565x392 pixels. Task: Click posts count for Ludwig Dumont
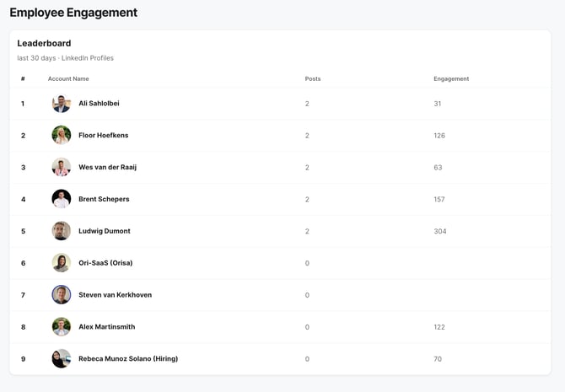pyautogui.click(x=307, y=231)
